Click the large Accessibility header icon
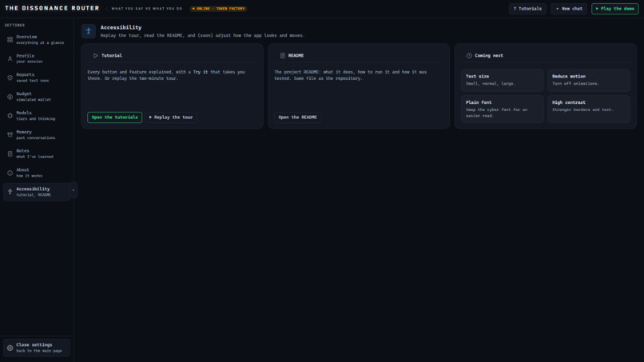 tap(89, 31)
